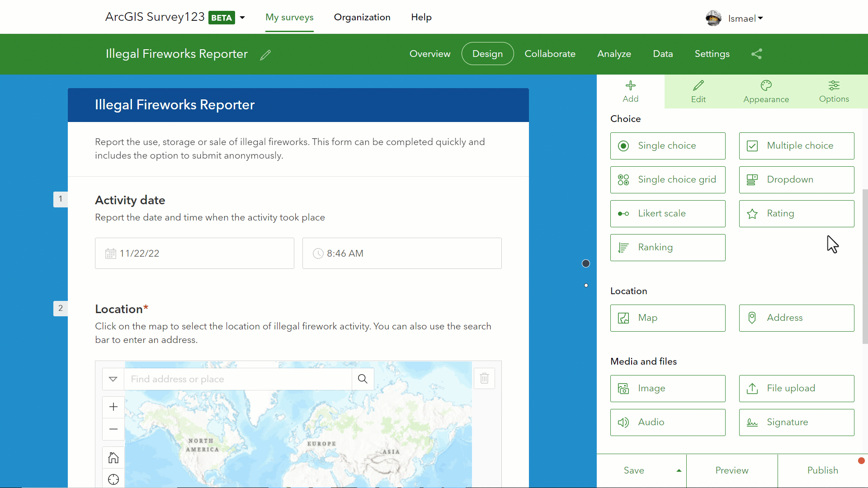
Task: Click the share survey icon
Action: tap(757, 54)
